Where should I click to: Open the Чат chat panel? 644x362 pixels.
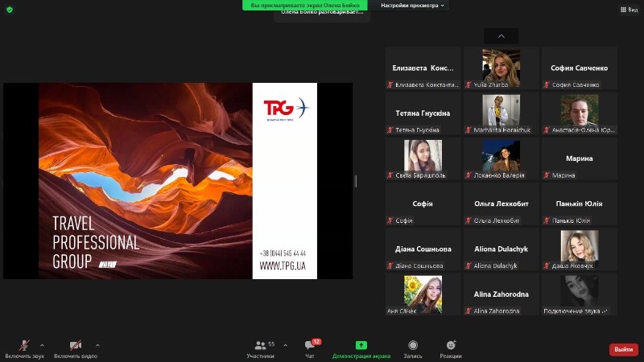click(310, 349)
